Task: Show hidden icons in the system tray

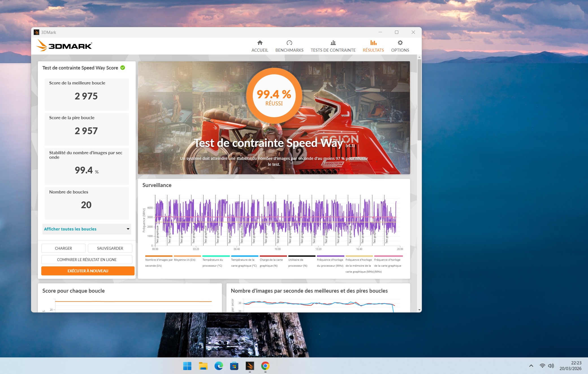Action: [531, 366]
